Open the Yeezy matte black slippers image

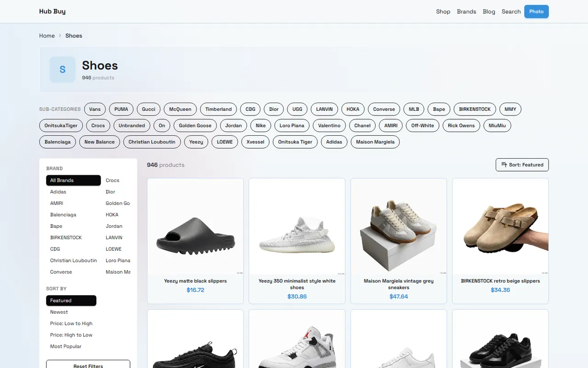point(195,226)
